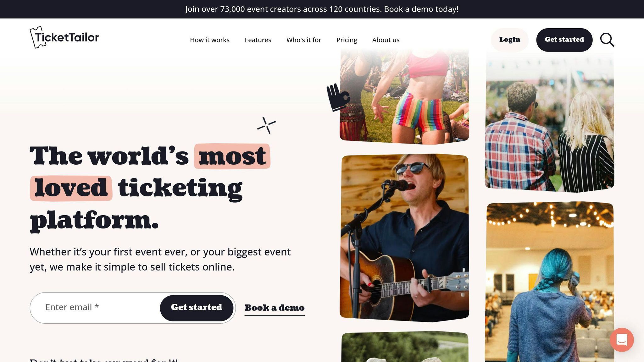Image resolution: width=644 pixels, height=362 pixels.
Task: Open the How it works menu
Action: click(210, 40)
